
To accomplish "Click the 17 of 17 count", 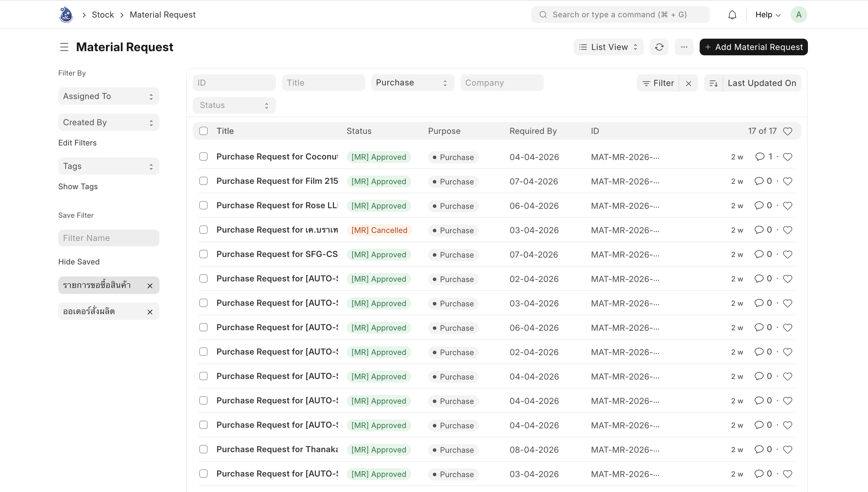I will click(x=762, y=131).
